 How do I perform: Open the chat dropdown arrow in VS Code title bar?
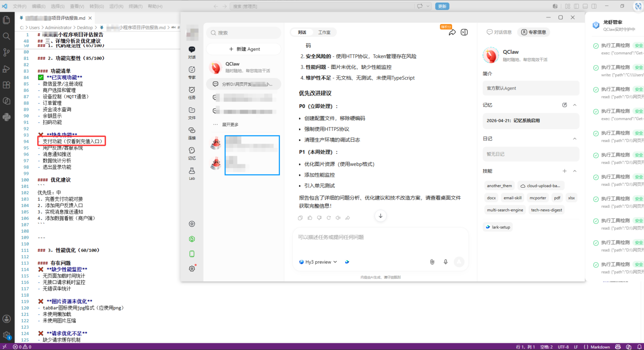coord(428,6)
